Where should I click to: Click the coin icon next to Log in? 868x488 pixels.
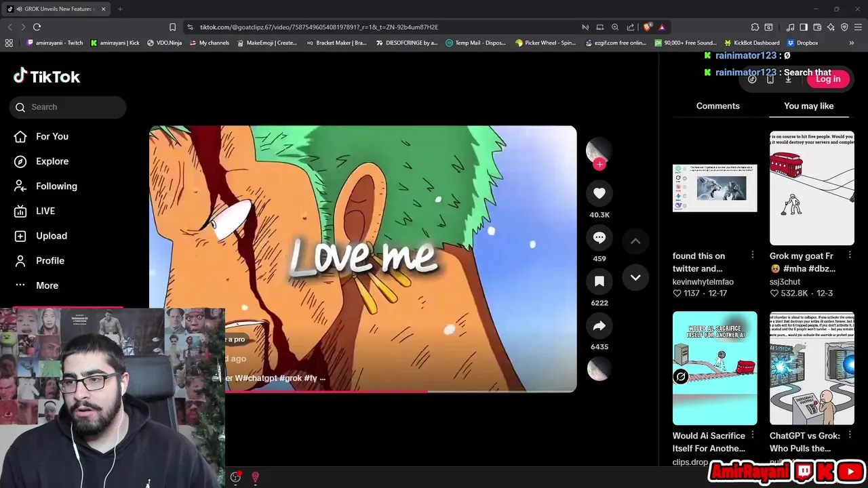(x=752, y=79)
